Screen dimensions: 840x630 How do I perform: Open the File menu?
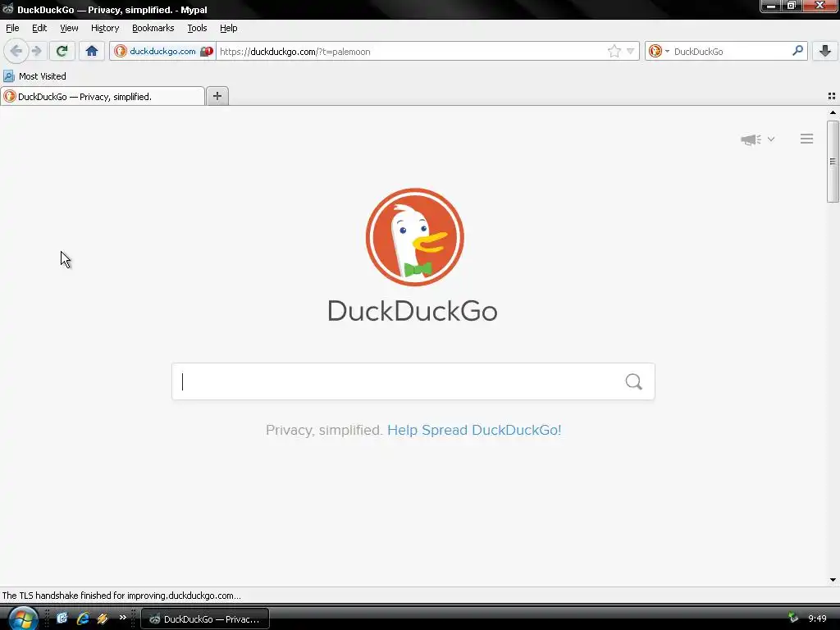pyautogui.click(x=12, y=28)
